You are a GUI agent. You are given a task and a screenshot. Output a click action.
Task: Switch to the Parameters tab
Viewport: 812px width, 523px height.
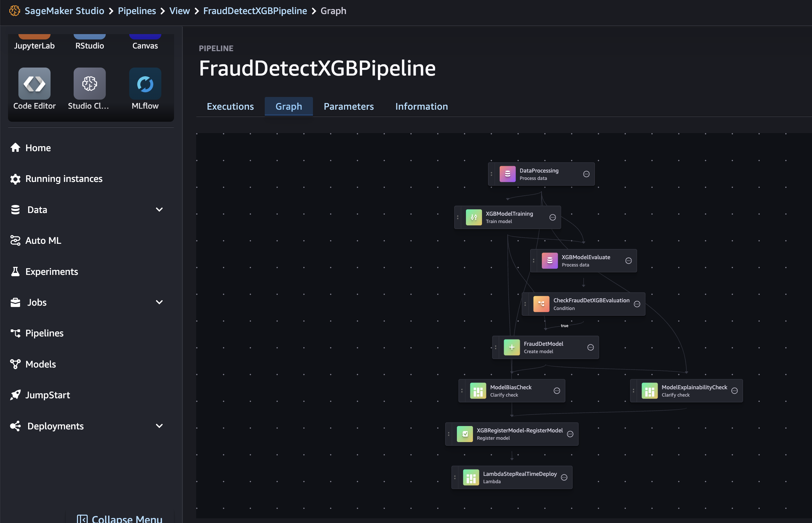pos(348,107)
